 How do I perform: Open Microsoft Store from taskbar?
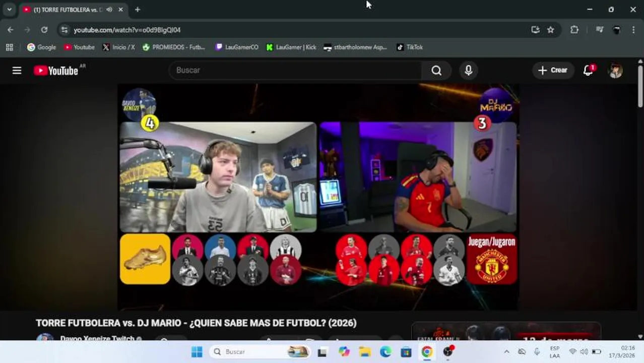406,352
